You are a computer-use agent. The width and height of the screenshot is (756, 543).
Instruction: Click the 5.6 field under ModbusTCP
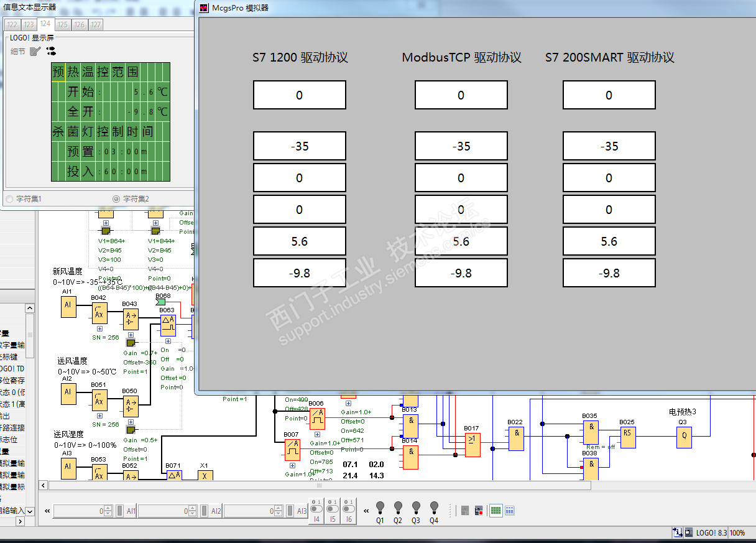(461, 241)
